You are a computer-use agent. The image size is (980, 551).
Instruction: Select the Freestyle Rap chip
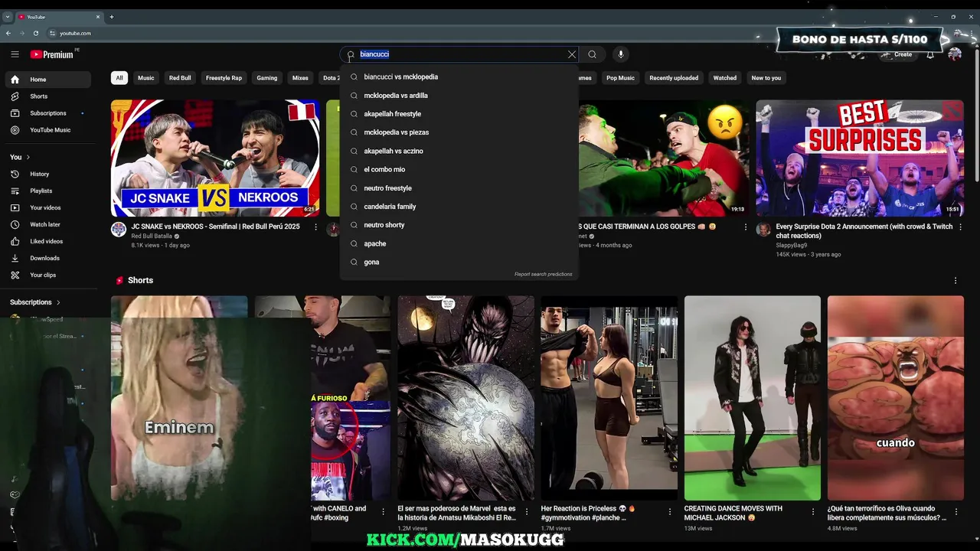[x=224, y=78]
